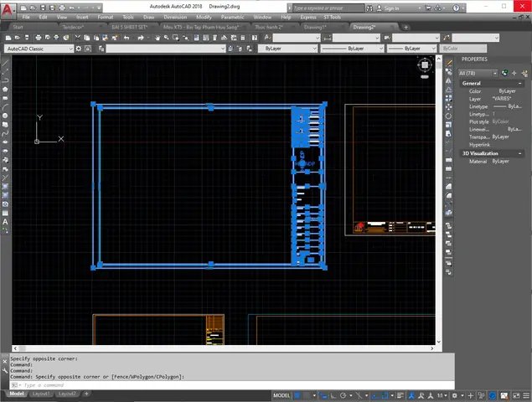This screenshot has width=532, height=402.
Task: Open the Autodesk Exchange cart icon
Action: pos(428,8)
